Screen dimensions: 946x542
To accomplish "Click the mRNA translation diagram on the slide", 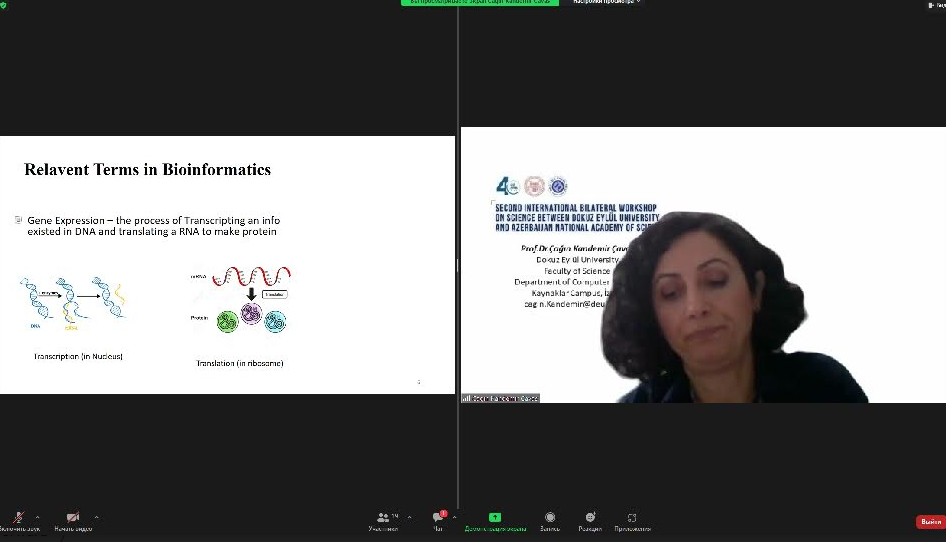I will click(241, 299).
